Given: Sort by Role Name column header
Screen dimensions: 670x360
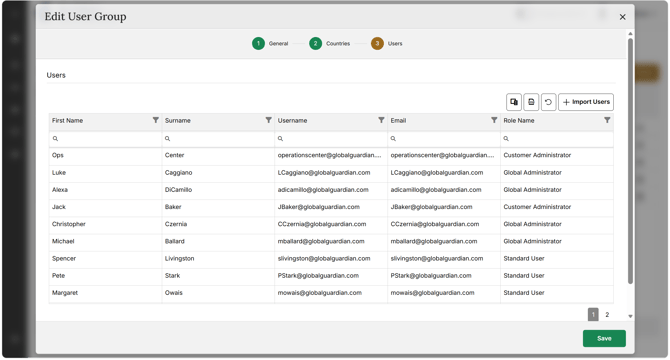Looking at the screenshot, I should pos(519,120).
